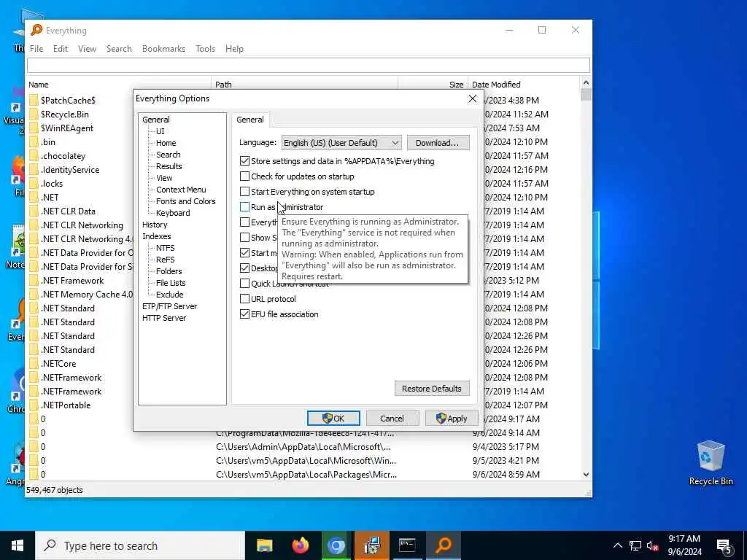Image resolution: width=747 pixels, height=560 pixels.
Task: Open the Edit menu
Action: (60, 49)
